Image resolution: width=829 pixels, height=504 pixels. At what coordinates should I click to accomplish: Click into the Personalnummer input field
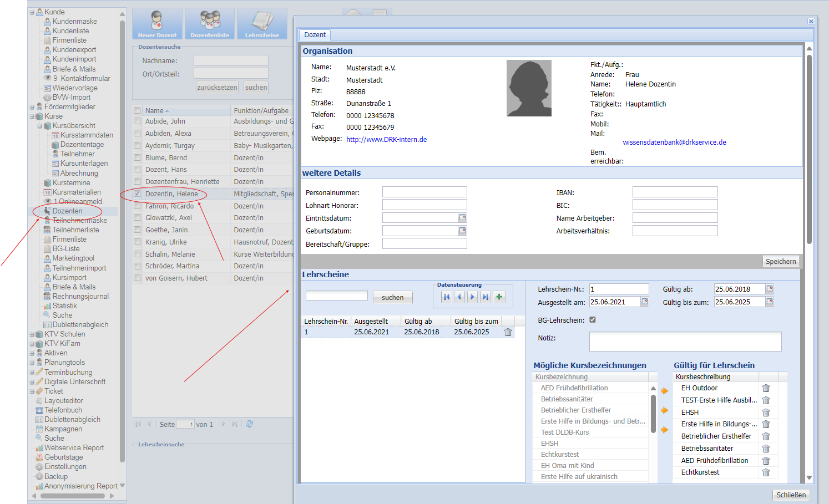(424, 192)
